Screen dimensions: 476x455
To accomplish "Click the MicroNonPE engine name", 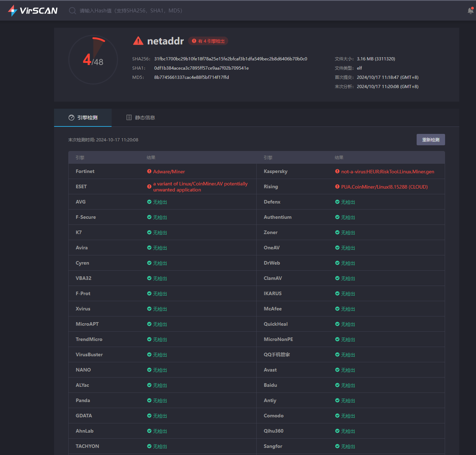I will tap(278, 339).
